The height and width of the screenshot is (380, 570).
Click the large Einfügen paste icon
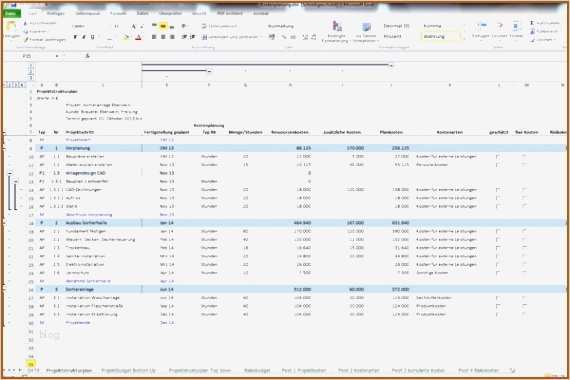(12, 27)
